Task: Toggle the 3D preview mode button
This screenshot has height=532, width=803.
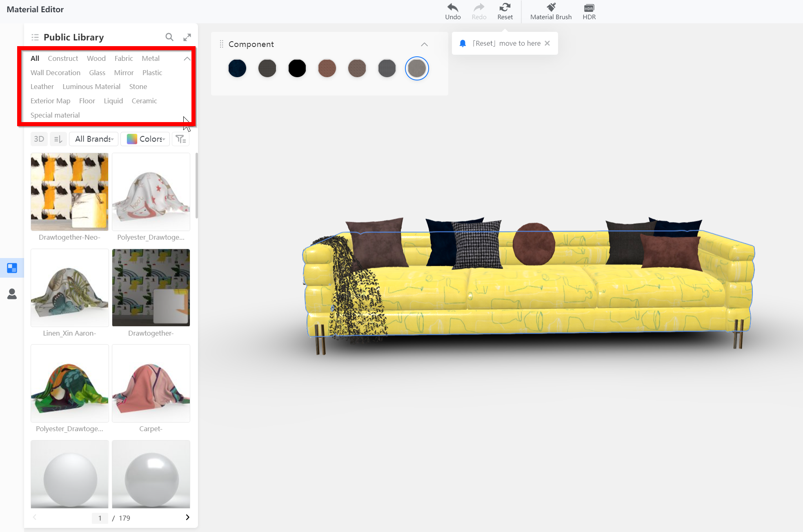Action: coord(39,139)
